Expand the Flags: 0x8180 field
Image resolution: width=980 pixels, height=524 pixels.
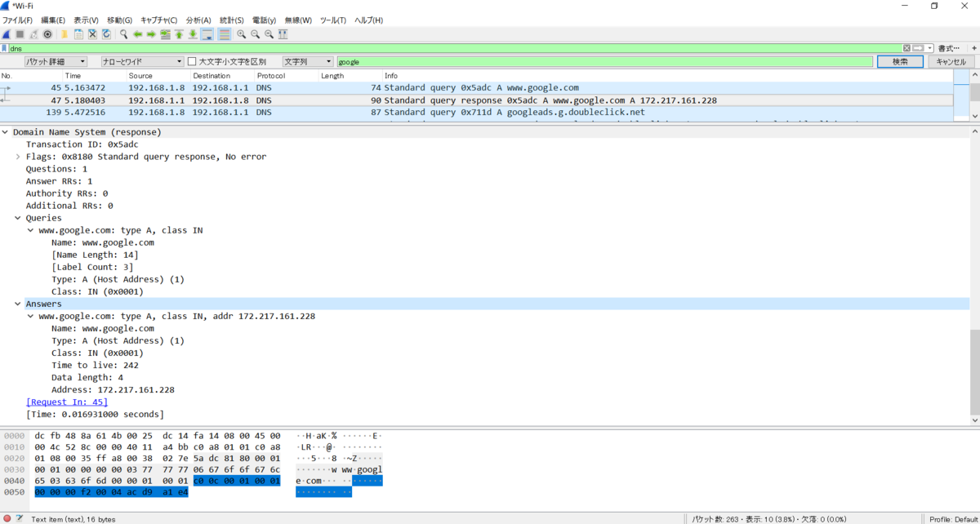[x=18, y=157]
